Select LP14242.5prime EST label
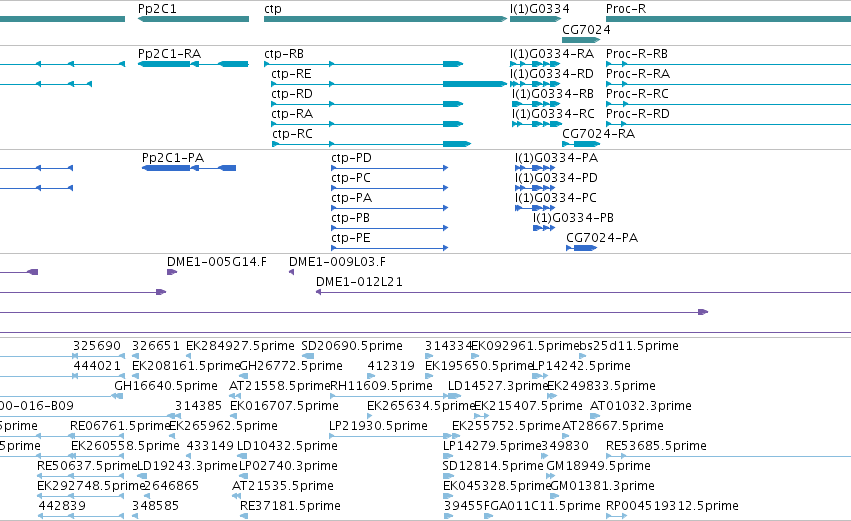The image size is (851, 521). tap(581, 366)
